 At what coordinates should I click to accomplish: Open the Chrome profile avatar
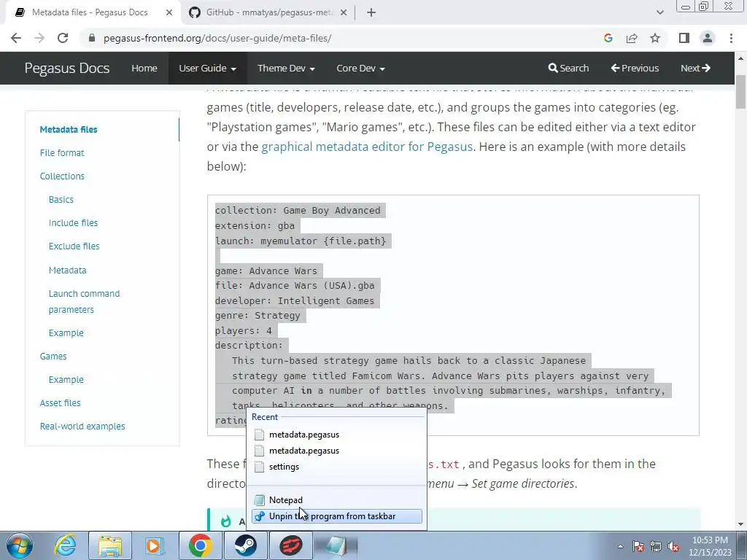708,38
